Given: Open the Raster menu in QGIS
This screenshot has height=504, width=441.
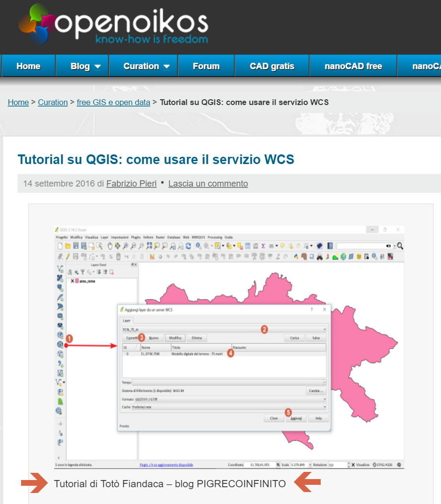Looking at the screenshot, I should 160,237.
